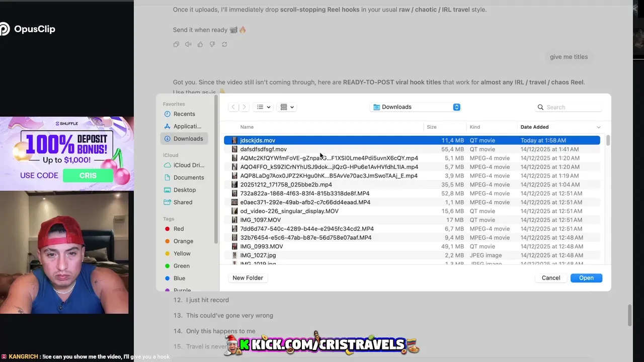
Task: Sort by Date Added column header
Action: coord(534,127)
